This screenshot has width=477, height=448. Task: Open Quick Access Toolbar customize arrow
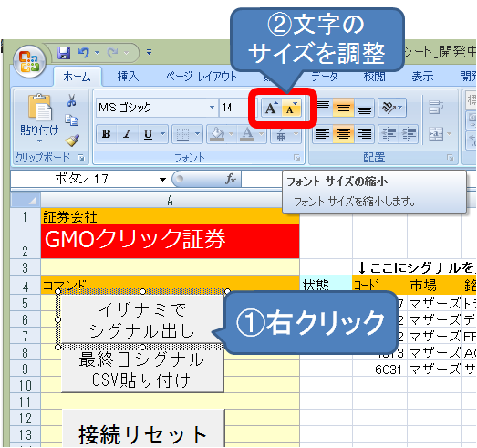[149, 52]
